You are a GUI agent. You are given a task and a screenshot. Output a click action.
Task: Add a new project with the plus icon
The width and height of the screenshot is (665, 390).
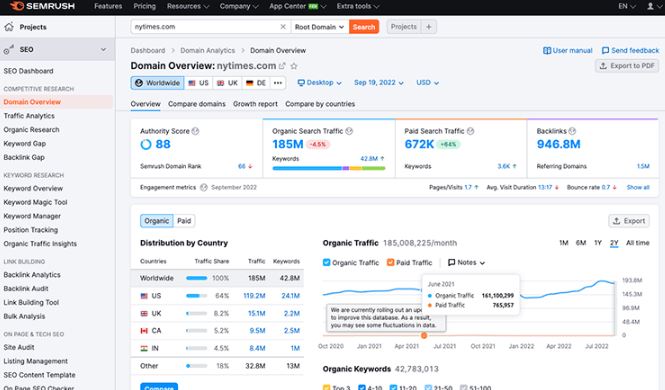point(429,27)
